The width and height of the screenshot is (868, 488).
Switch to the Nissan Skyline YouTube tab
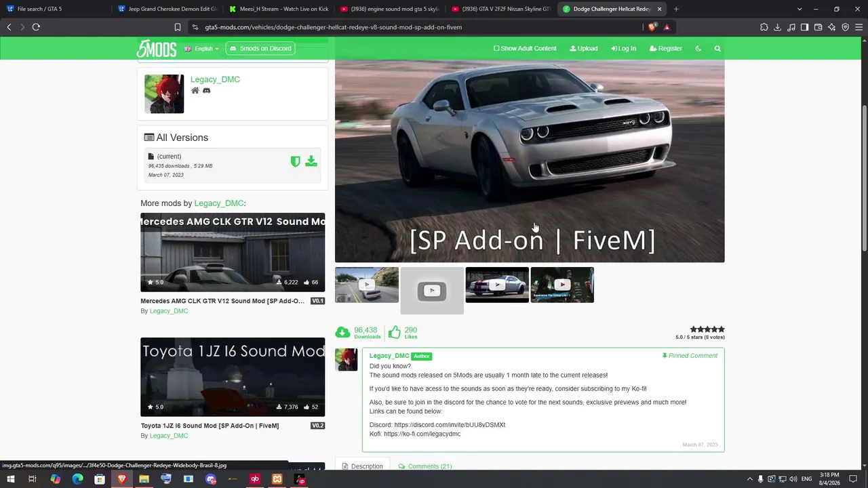point(500,9)
